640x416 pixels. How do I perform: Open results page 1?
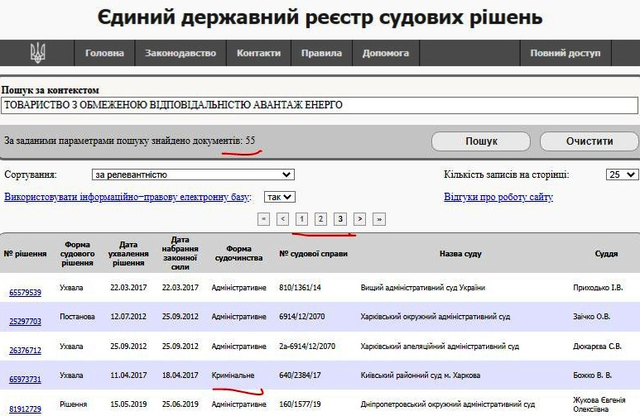click(x=301, y=218)
